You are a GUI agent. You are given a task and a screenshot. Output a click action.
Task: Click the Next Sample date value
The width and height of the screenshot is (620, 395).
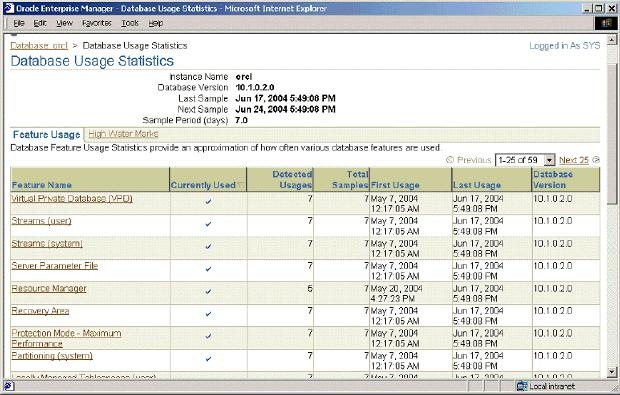(285, 109)
